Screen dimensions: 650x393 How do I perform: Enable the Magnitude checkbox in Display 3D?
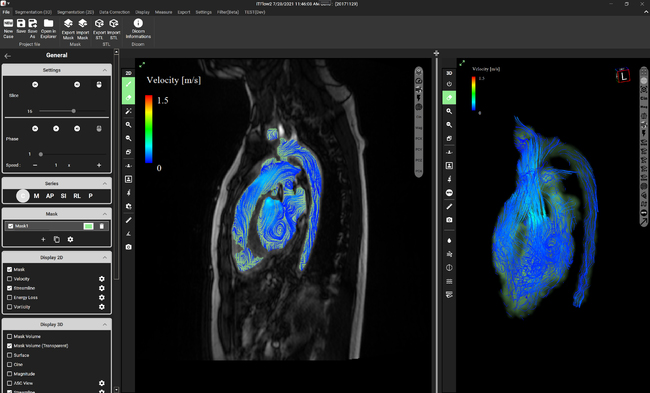10,374
